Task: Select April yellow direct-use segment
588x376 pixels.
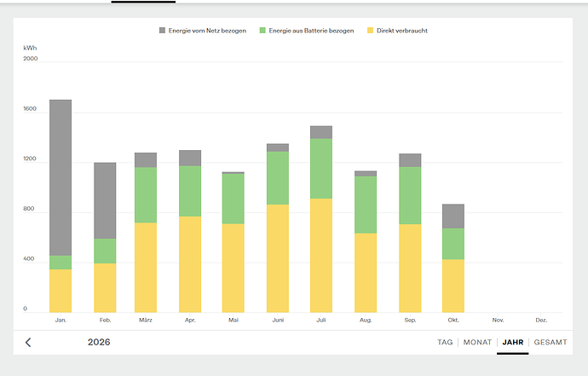Action: [190, 264]
